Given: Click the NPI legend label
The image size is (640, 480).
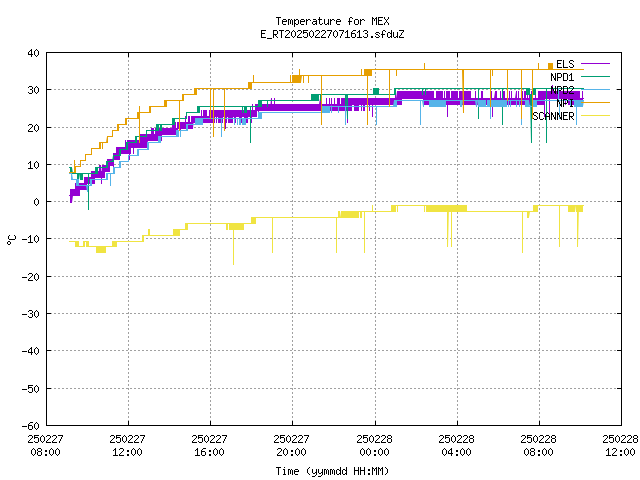Looking at the screenshot, I should [565, 103].
